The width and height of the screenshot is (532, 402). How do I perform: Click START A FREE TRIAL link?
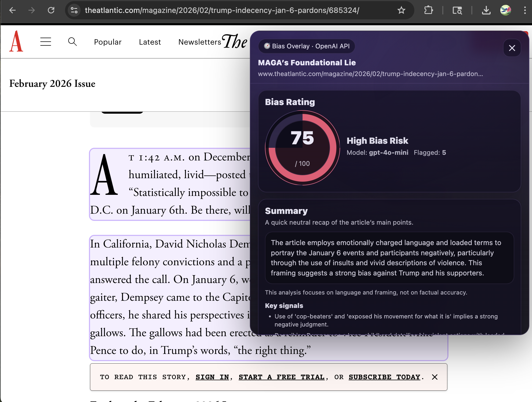[282, 377]
